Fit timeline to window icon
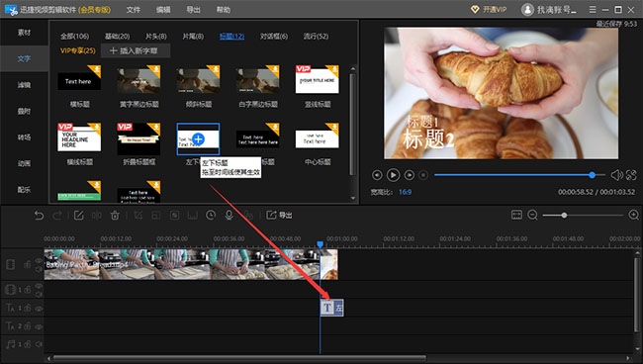 tap(516, 215)
